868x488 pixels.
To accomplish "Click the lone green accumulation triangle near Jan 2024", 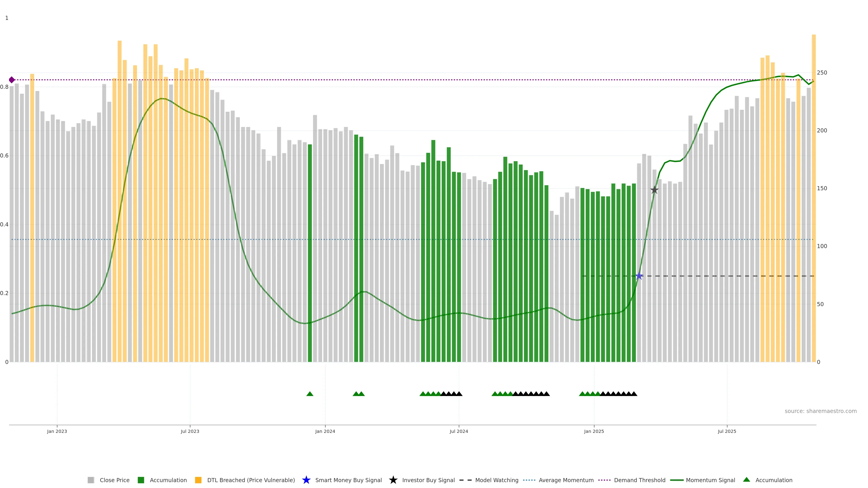I will (310, 394).
